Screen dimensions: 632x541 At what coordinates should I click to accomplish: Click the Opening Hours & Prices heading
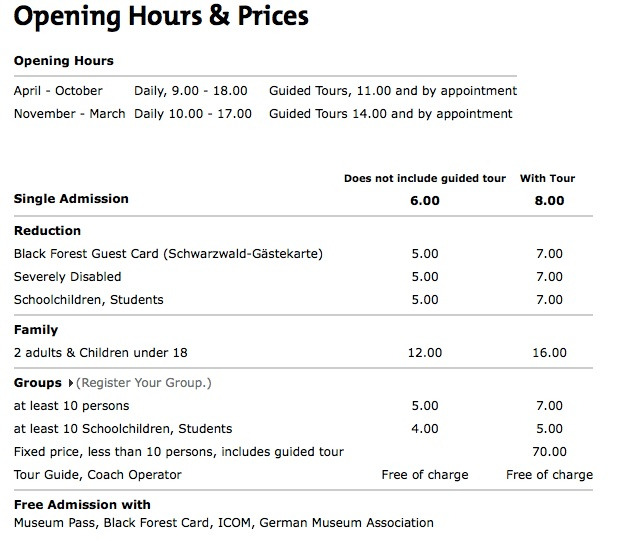coord(161,17)
